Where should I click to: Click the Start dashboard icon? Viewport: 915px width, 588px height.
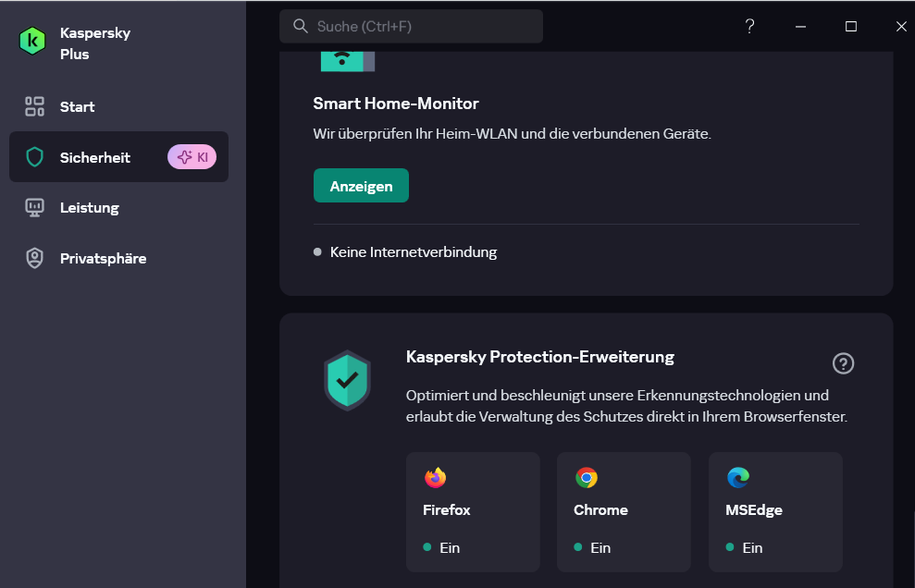(34, 106)
